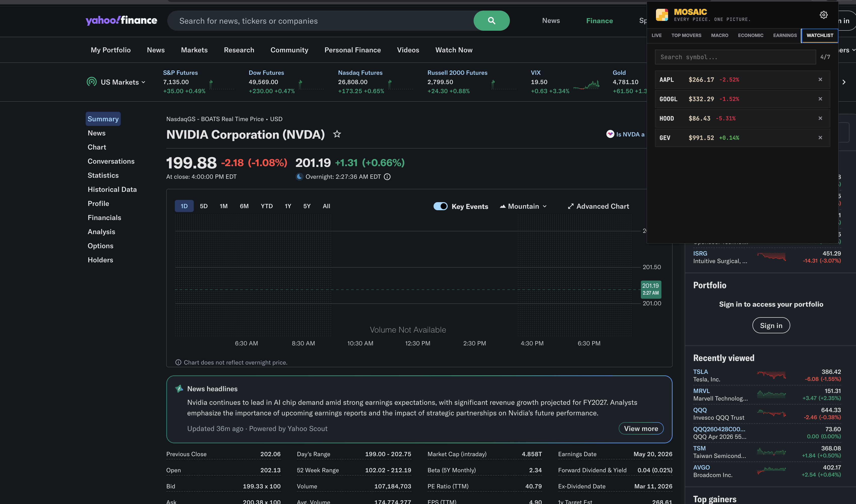Viewport: 856px width, 504px height.
Task: Open the S&P Futures quote
Action: point(180,73)
